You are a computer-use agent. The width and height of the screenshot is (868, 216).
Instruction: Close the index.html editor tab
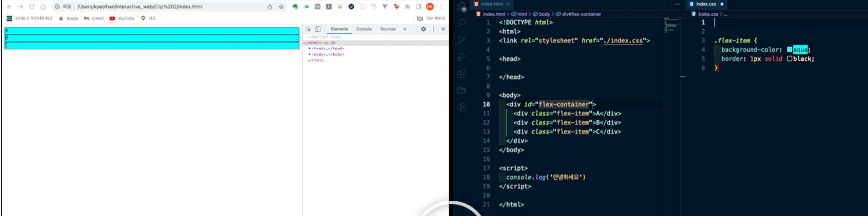(508, 4)
